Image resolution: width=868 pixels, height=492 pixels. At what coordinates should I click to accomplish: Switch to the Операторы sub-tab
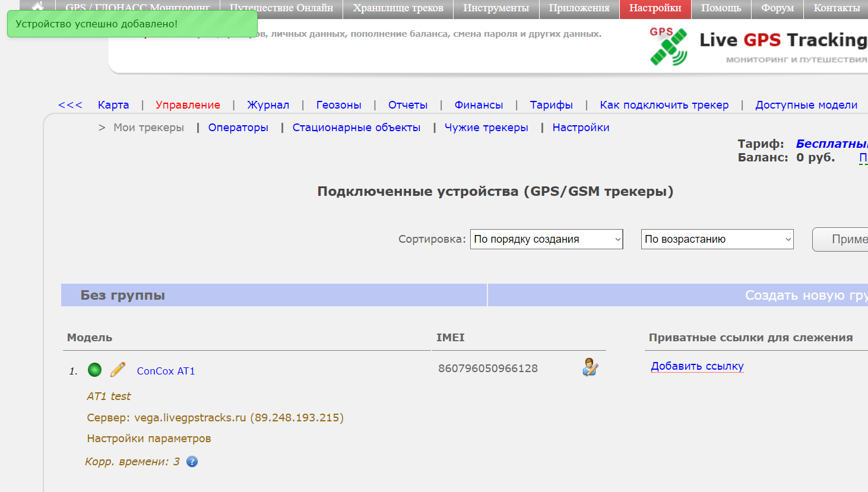238,128
